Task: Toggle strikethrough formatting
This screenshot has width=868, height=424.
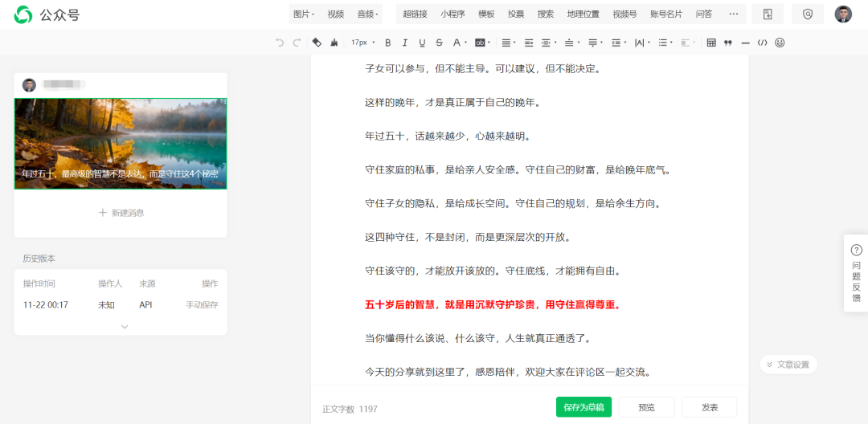Action: point(439,43)
